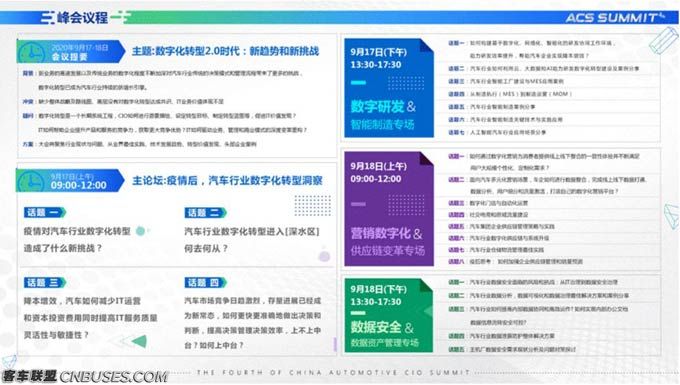This screenshot has width=680, height=385.
Task: Click the 峰会议程 page title
Action: coord(82,18)
